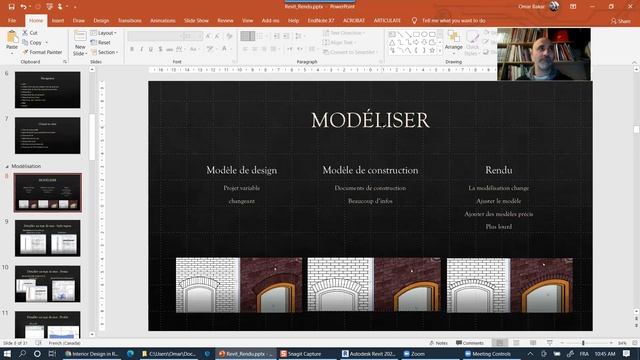Open the File tab

12,20
